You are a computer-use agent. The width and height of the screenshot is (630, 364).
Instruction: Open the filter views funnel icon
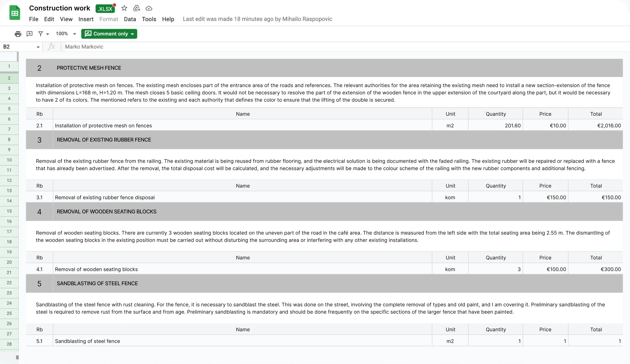tap(43, 34)
